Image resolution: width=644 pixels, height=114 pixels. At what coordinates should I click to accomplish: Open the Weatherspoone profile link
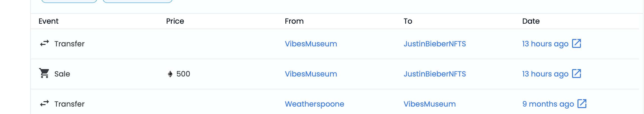pos(314,104)
